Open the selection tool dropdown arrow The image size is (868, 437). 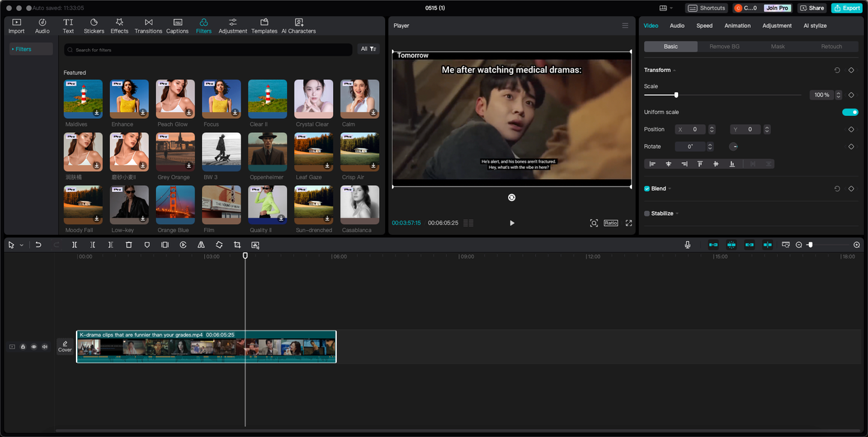point(22,245)
